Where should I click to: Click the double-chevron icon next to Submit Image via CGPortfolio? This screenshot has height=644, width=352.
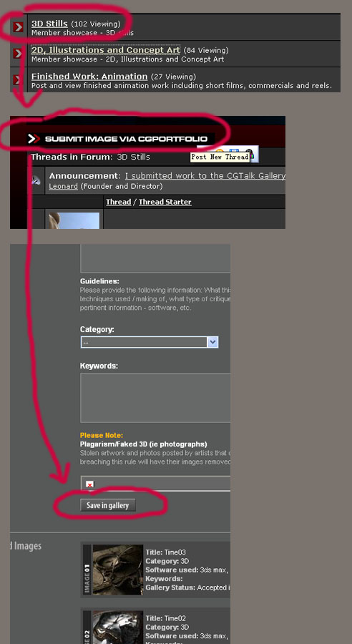click(x=34, y=139)
